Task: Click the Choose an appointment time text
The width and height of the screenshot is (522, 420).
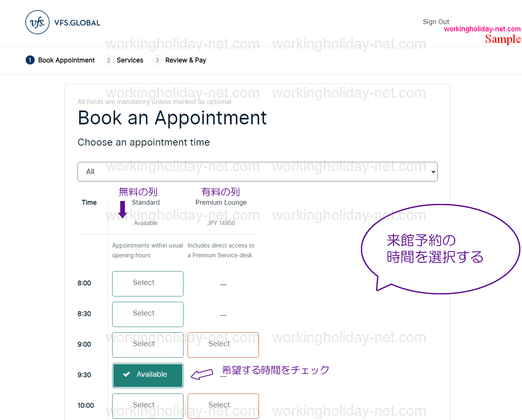Action: point(144,142)
